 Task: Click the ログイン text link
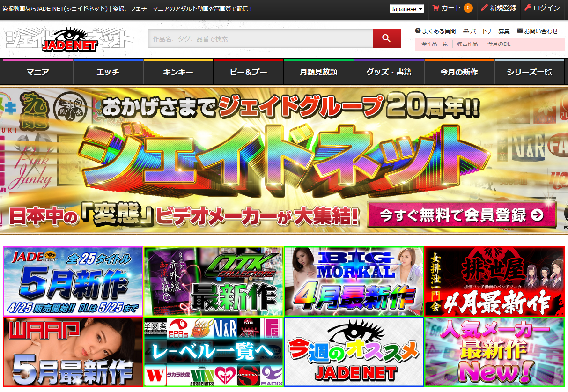point(546,8)
